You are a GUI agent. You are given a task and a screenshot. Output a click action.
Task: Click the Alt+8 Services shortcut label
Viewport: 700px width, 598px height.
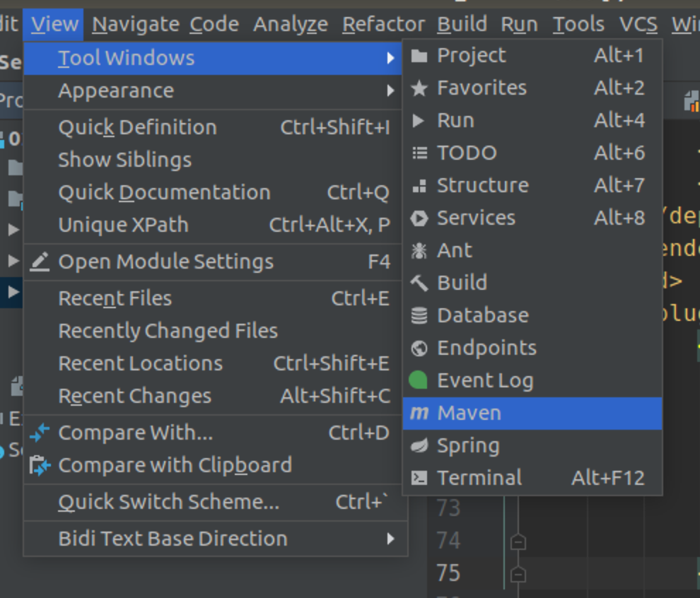619,218
